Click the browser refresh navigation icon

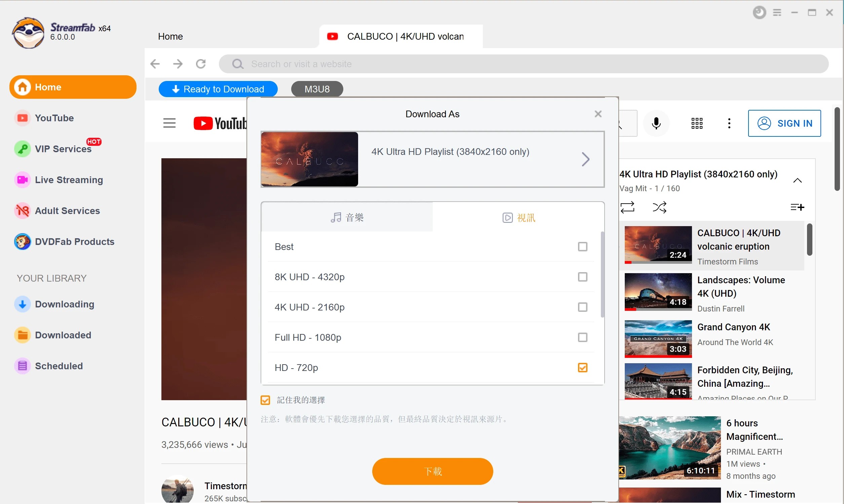click(202, 64)
